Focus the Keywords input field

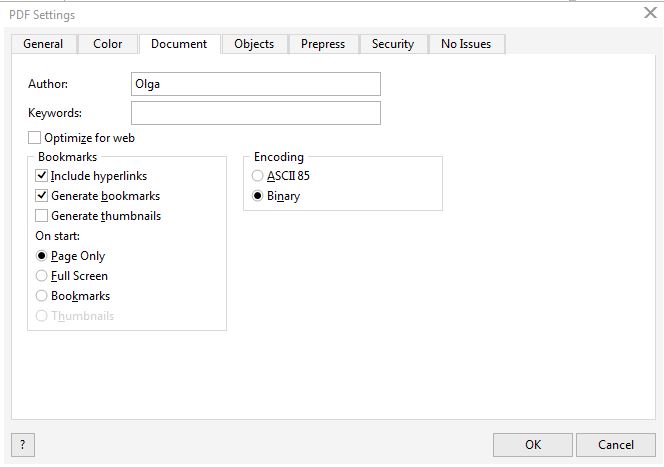pos(256,113)
